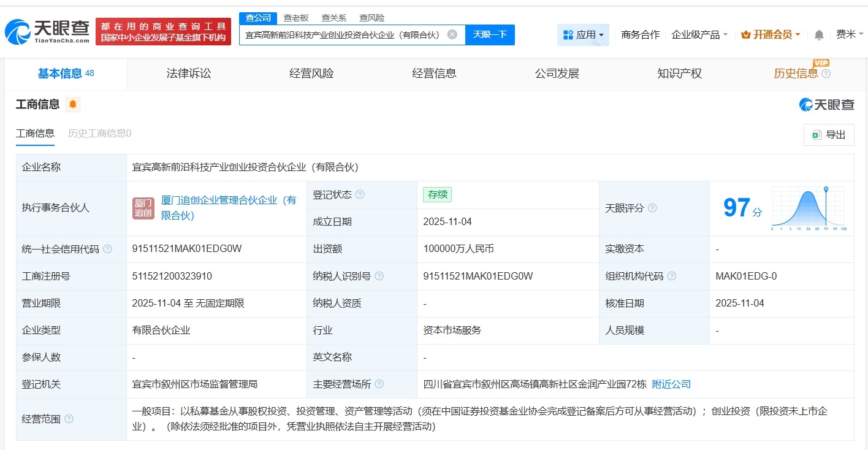Click the bell icon beside 工商信息 heading
Viewport: 868px width, 450px height.
pyautogui.click(x=74, y=104)
